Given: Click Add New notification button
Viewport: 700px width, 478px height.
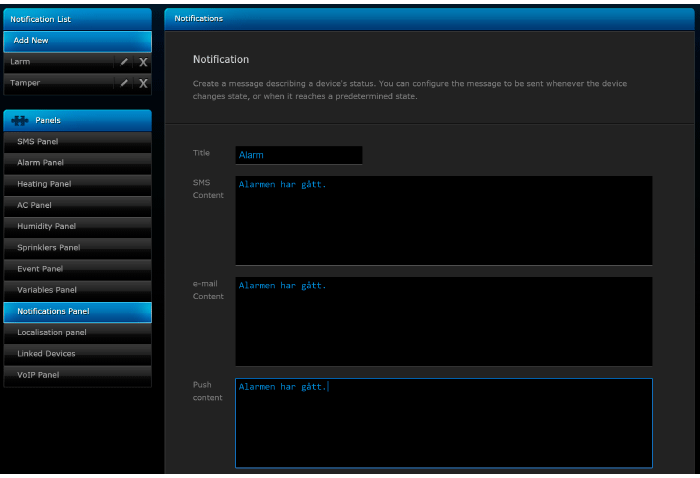Looking at the screenshot, I should (x=77, y=41).
